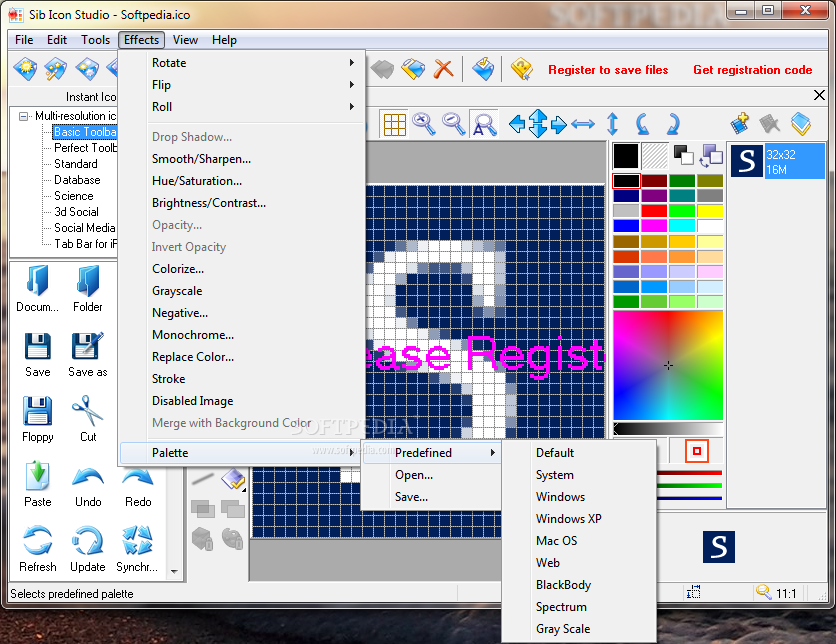
Task: Select the Folder icon in library
Action: pos(87,288)
